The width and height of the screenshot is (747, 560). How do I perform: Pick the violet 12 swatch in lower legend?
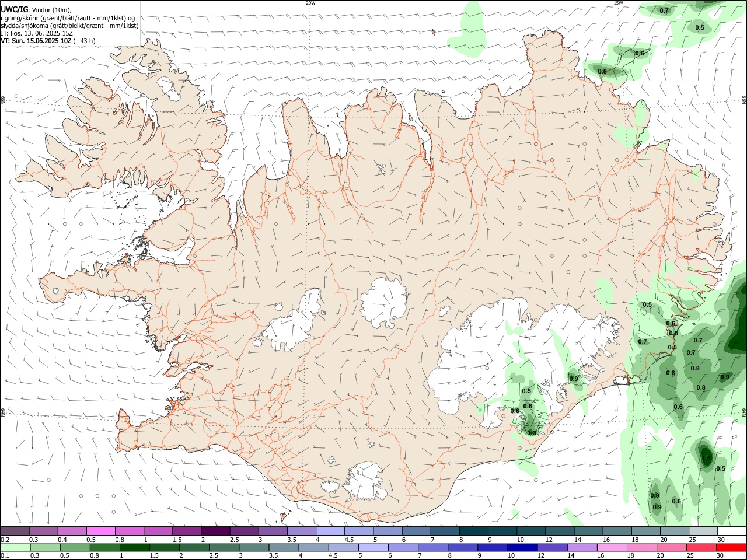[553, 548]
